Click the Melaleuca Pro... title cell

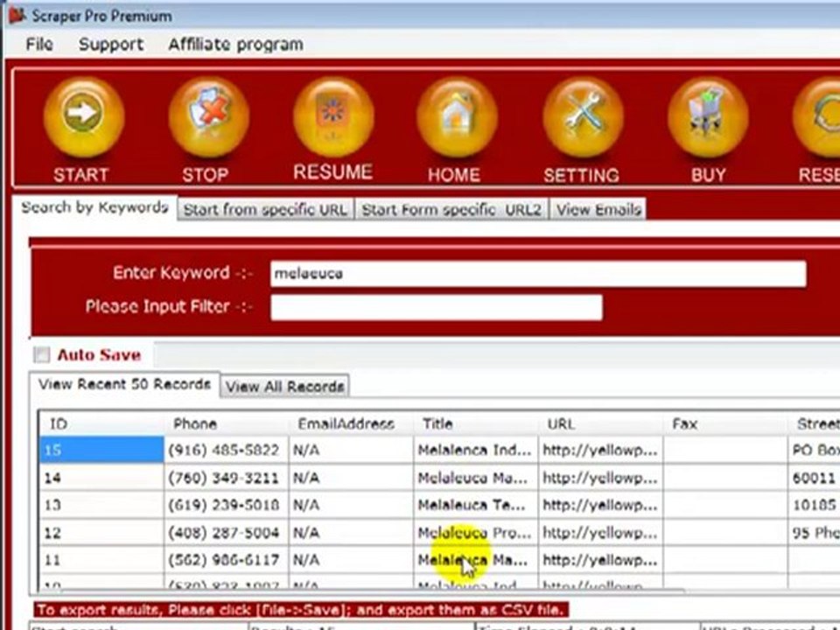click(476, 533)
